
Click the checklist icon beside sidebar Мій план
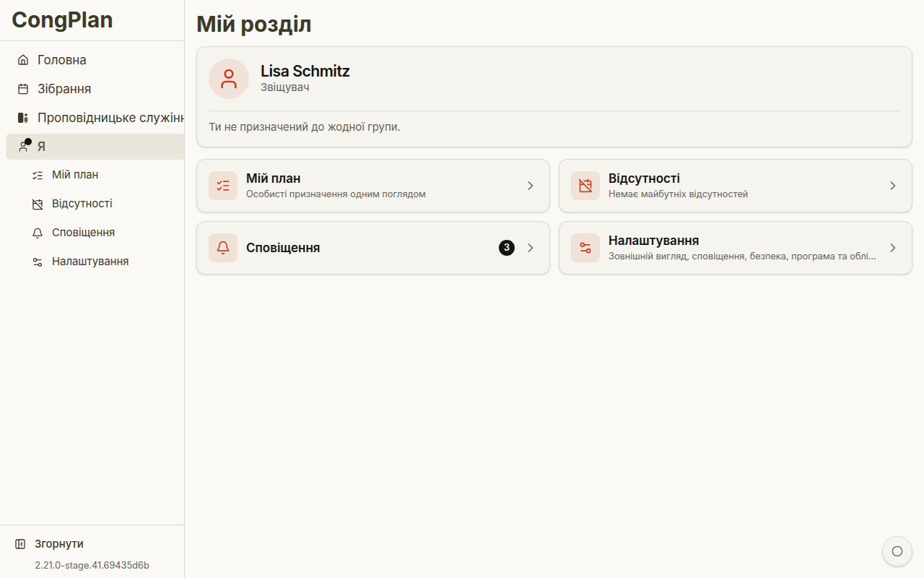(x=38, y=175)
